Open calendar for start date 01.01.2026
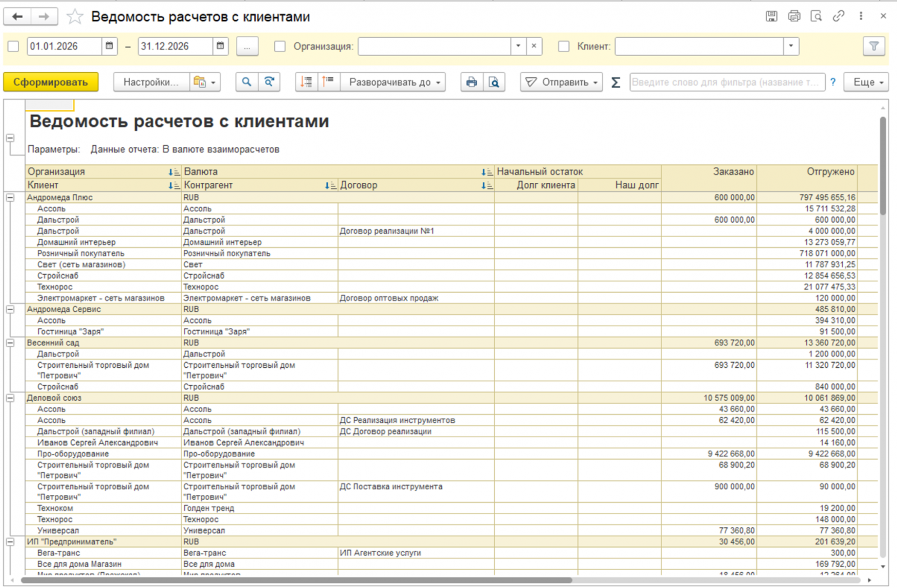This screenshot has width=897, height=588. [109, 46]
